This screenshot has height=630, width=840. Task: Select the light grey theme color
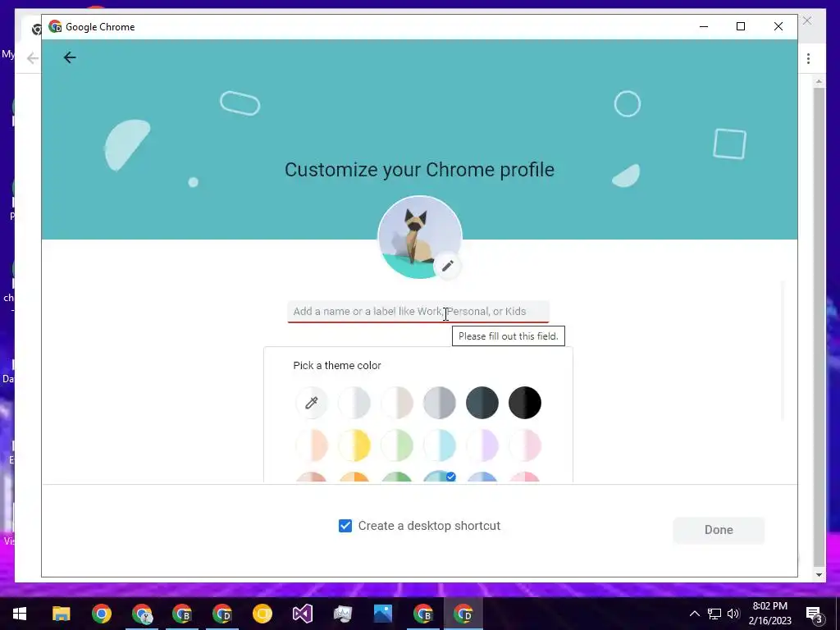pos(354,402)
